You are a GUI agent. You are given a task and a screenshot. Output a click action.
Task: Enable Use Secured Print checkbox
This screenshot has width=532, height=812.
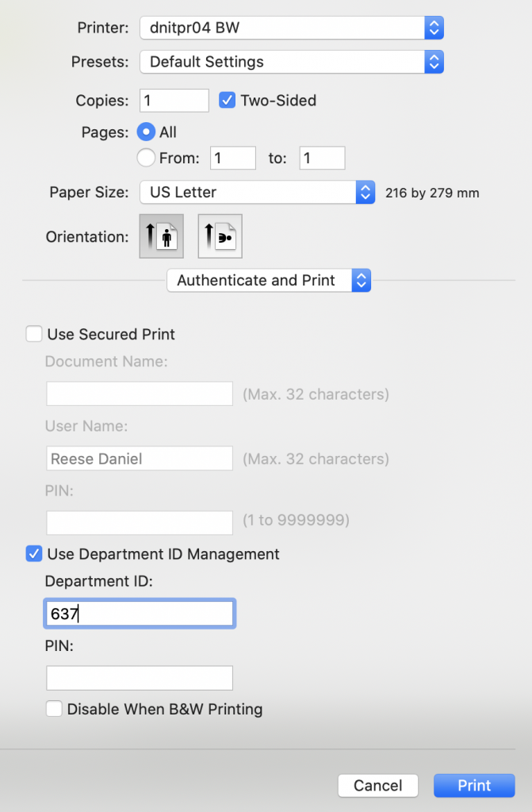(34, 334)
